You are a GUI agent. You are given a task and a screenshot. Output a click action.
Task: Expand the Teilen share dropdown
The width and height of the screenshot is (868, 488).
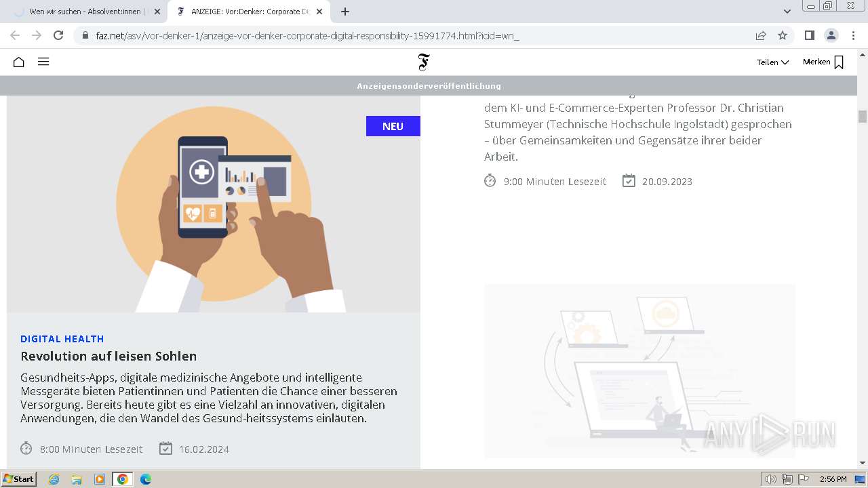tap(772, 62)
